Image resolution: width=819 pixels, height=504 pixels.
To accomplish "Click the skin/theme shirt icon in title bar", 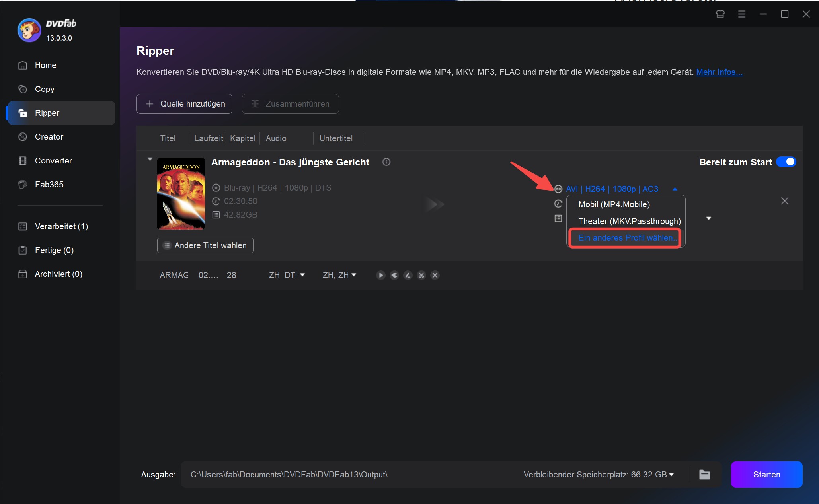I will (x=720, y=14).
